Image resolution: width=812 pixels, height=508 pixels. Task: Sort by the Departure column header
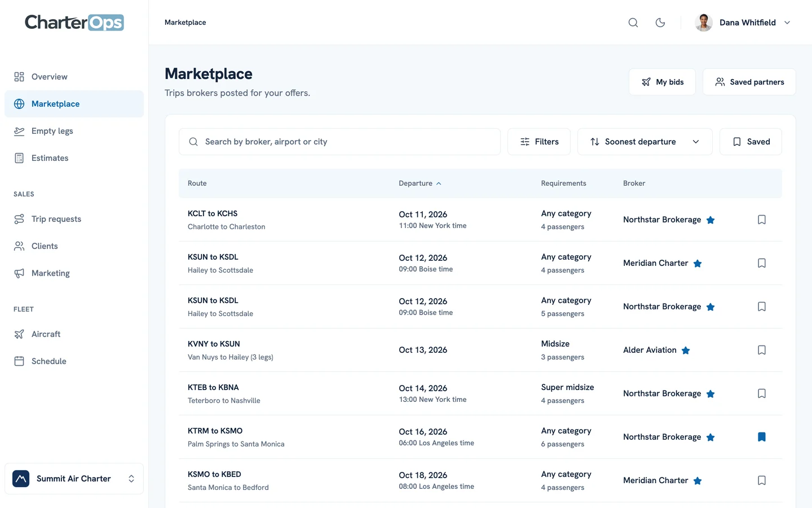pos(420,183)
